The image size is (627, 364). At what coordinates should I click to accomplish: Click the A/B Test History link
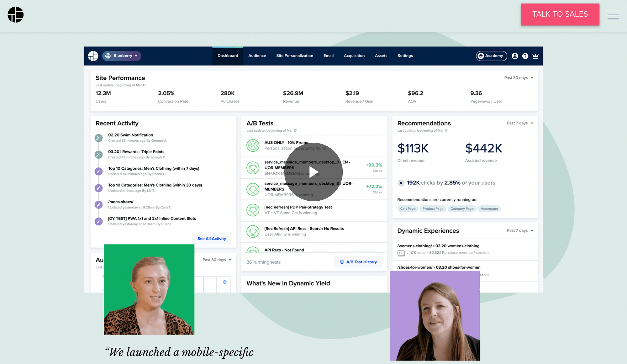(x=361, y=261)
